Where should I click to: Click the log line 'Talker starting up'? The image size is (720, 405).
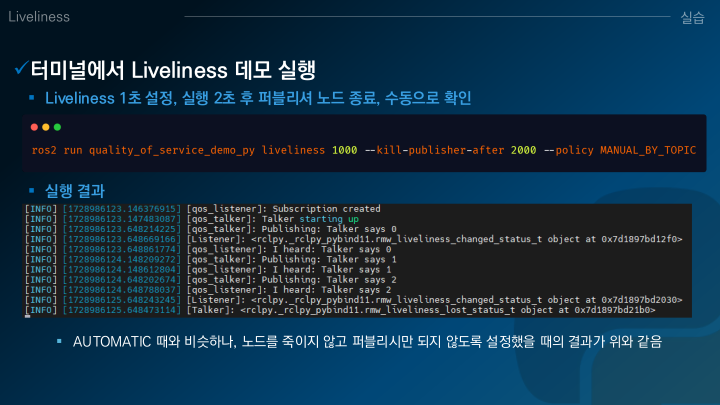[191, 219]
